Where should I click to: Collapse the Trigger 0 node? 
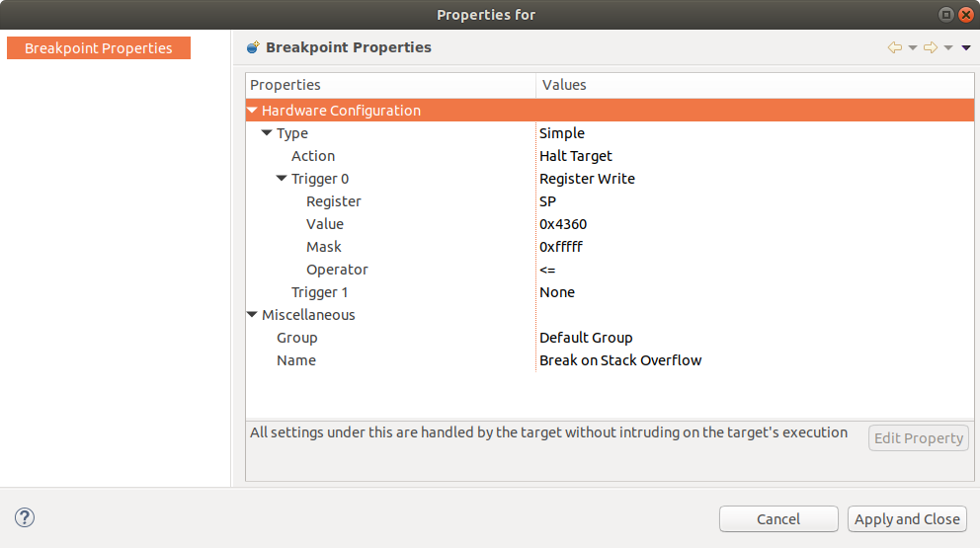(x=282, y=179)
